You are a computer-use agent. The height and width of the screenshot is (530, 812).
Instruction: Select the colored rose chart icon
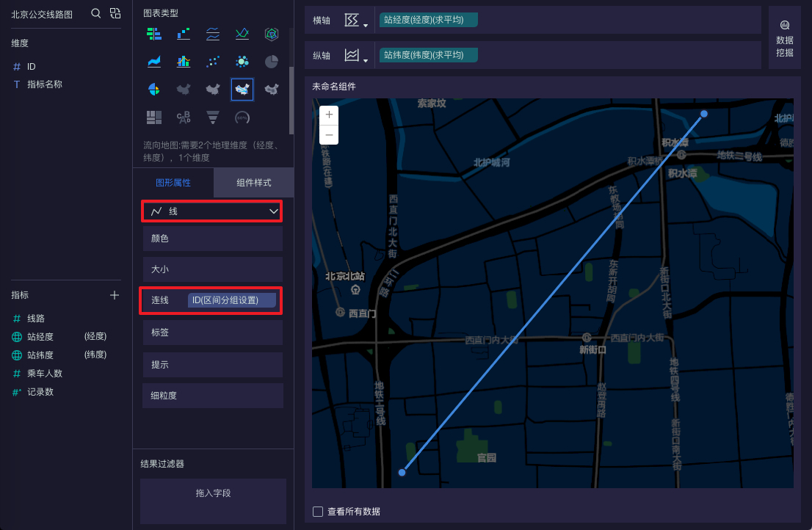pyautogui.click(x=153, y=90)
